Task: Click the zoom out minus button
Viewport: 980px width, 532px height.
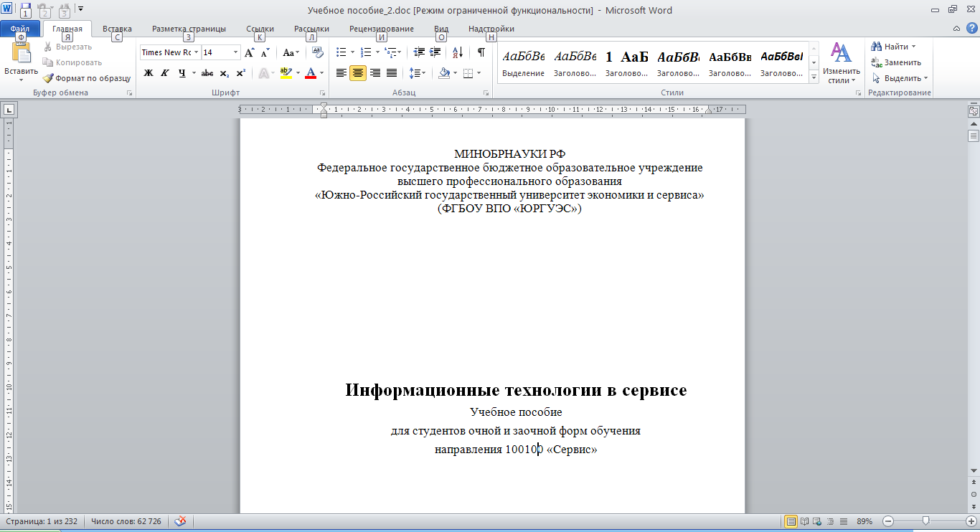Action: click(x=888, y=521)
